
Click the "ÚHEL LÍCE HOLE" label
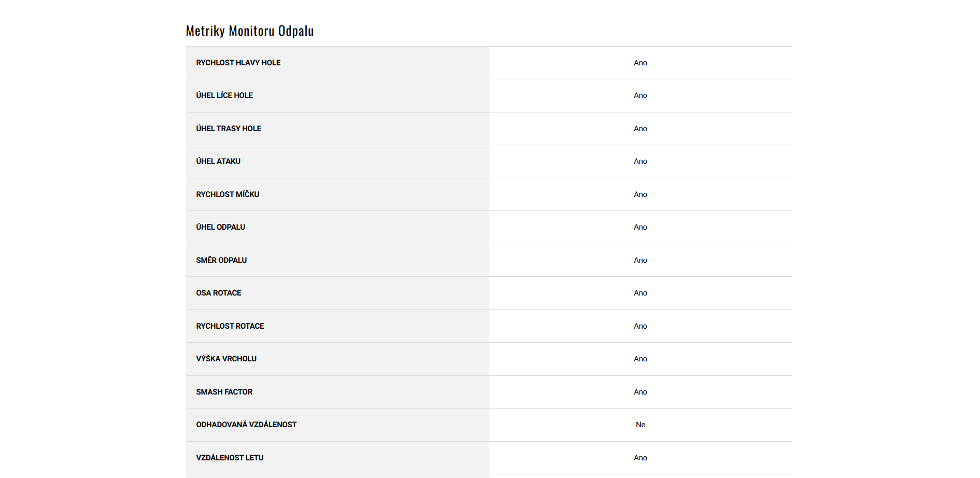point(224,95)
